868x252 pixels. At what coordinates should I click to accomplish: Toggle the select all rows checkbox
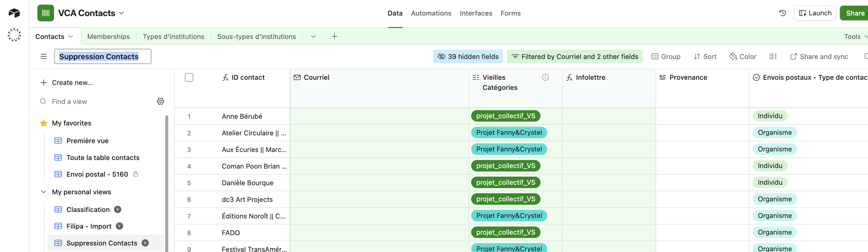tap(189, 77)
